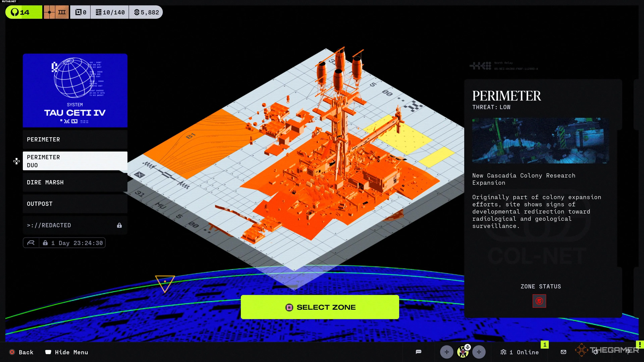Viewport: 644px width, 362px height.
Task: Open the mail envelope icon
Action: [563, 352]
